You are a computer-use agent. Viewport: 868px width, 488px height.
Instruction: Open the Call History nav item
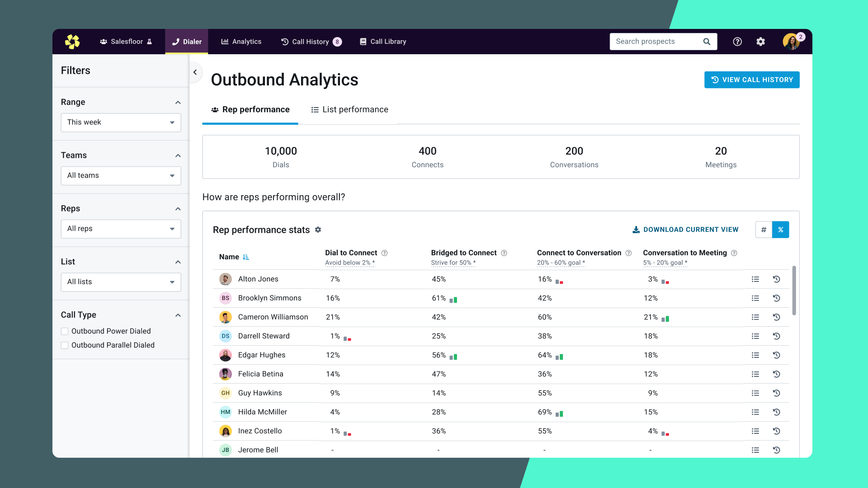pos(310,42)
